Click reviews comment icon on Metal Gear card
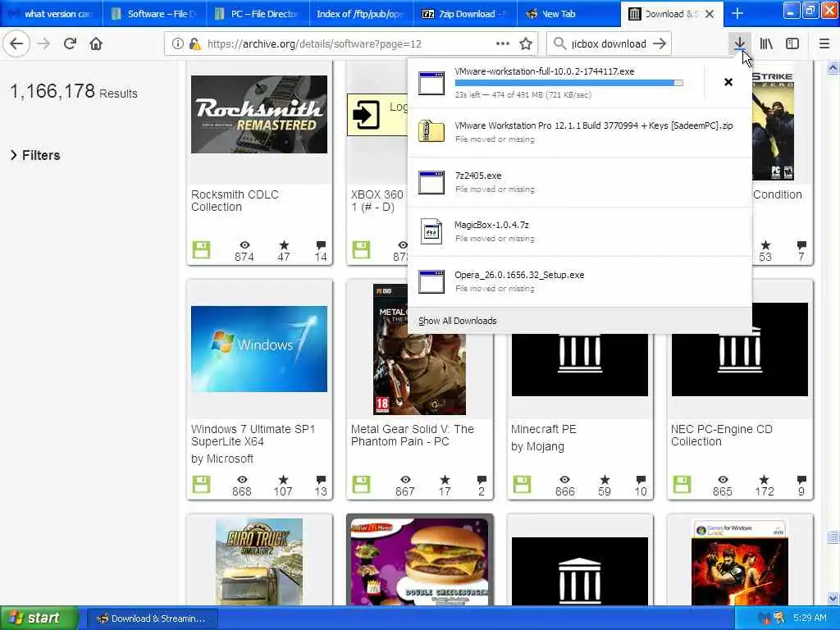The image size is (840, 630). (482, 479)
